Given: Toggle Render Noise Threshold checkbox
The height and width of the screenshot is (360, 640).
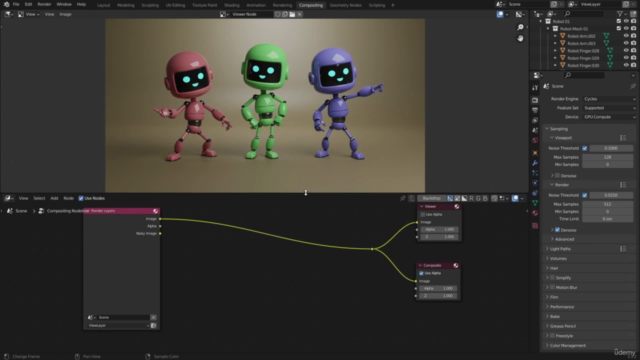Looking at the screenshot, I should click(584, 195).
